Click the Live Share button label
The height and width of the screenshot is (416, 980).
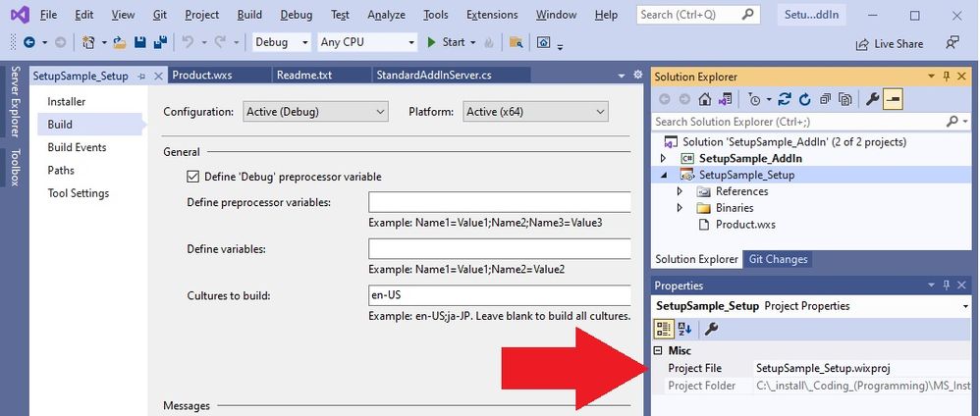(898, 44)
